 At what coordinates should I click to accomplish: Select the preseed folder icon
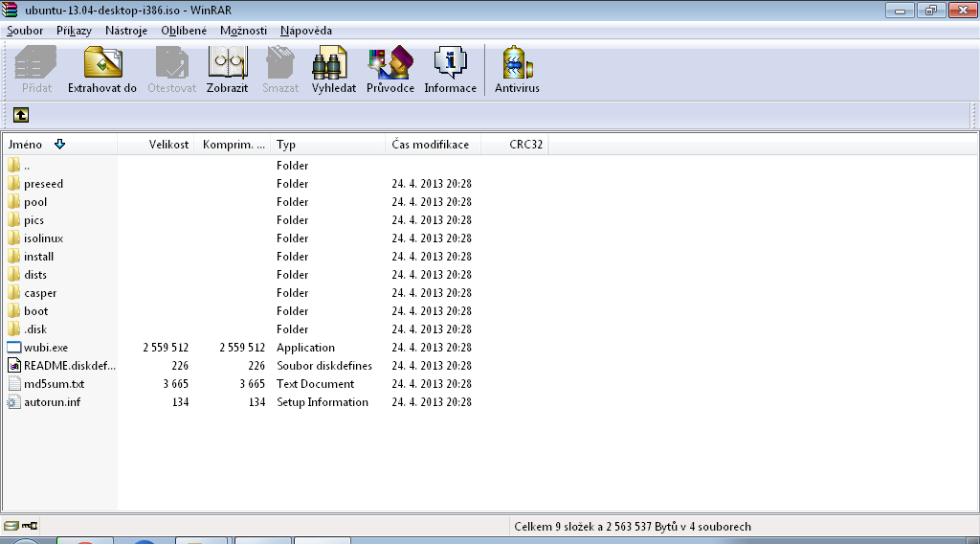(13, 183)
